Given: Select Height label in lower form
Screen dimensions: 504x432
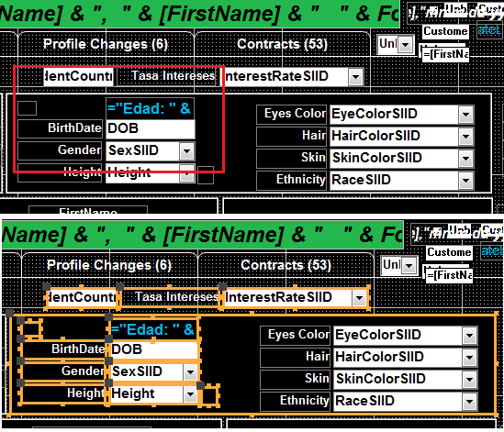Looking at the screenshot, I should [x=63, y=393].
